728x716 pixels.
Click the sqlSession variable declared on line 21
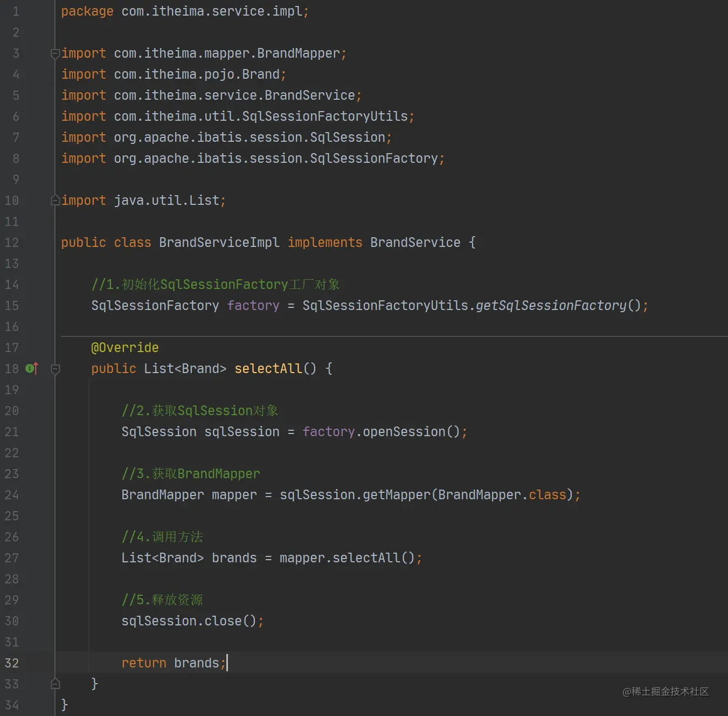[x=242, y=432]
